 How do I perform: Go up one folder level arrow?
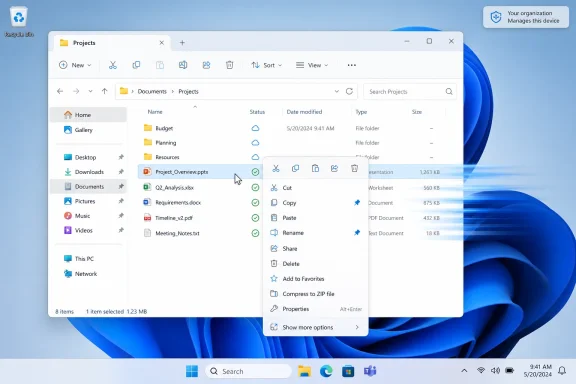(x=105, y=91)
